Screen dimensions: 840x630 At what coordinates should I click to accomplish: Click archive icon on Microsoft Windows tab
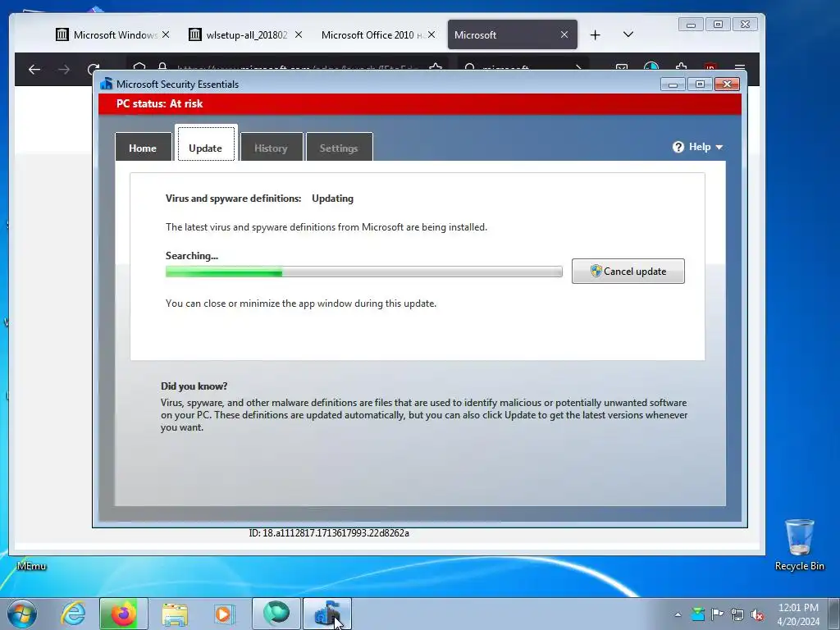pyautogui.click(x=62, y=34)
